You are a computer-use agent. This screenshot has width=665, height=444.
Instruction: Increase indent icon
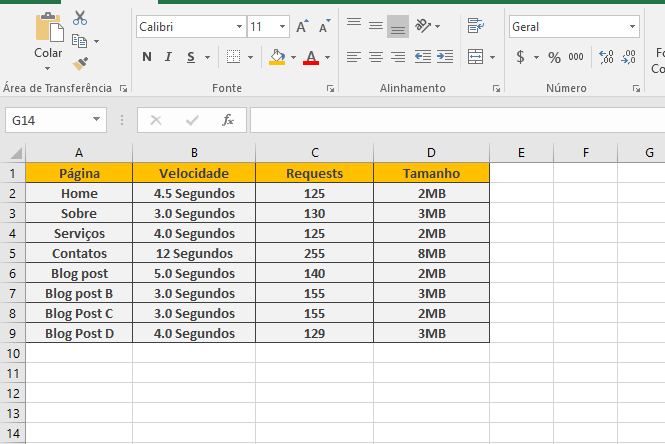point(445,57)
